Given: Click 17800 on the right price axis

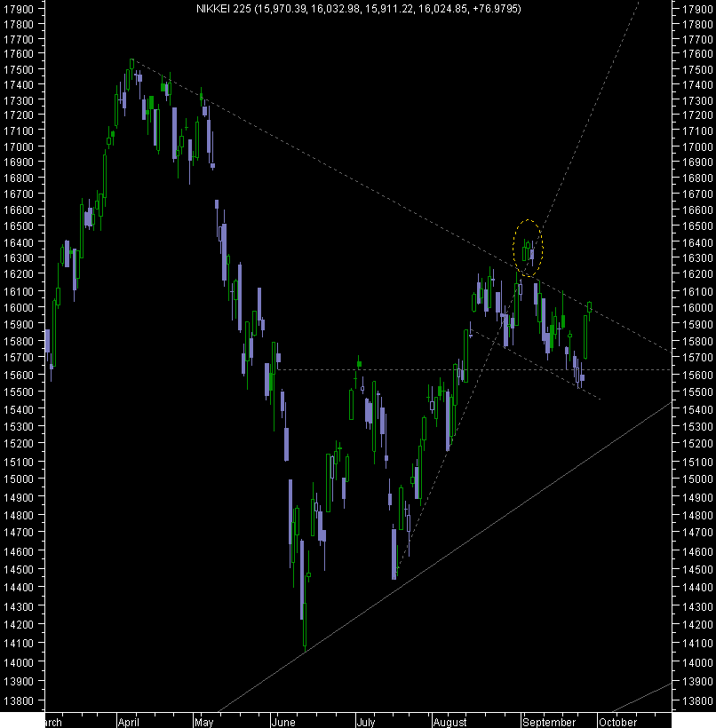Looking at the screenshot, I should 697,24.
